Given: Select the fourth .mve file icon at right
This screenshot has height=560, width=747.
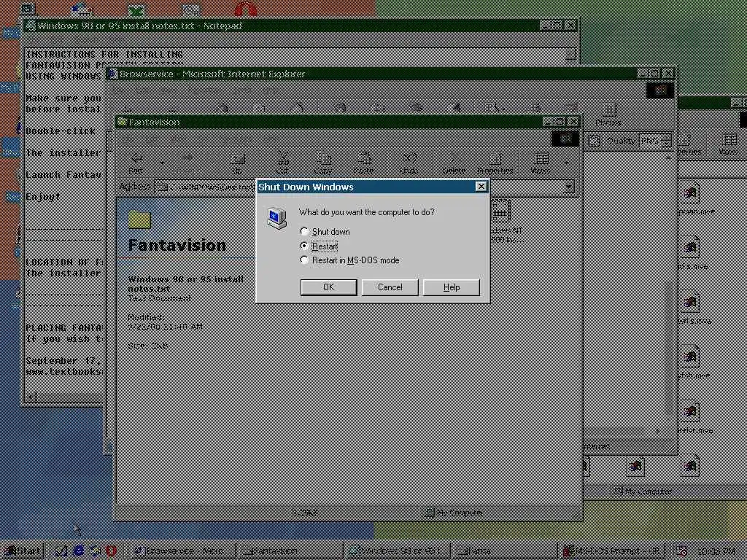Looking at the screenshot, I should pyautogui.click(x=690, y=356).
